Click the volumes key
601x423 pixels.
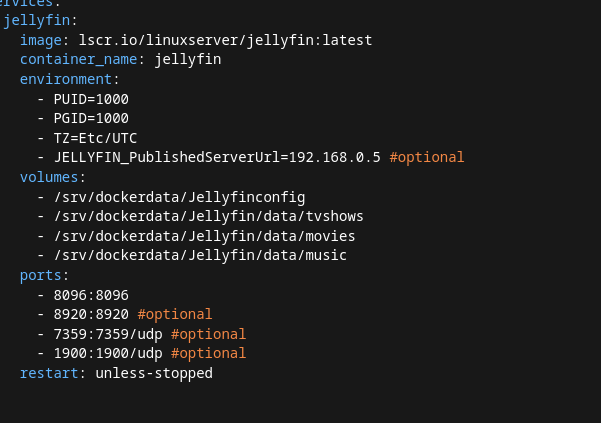click(49, 177)
